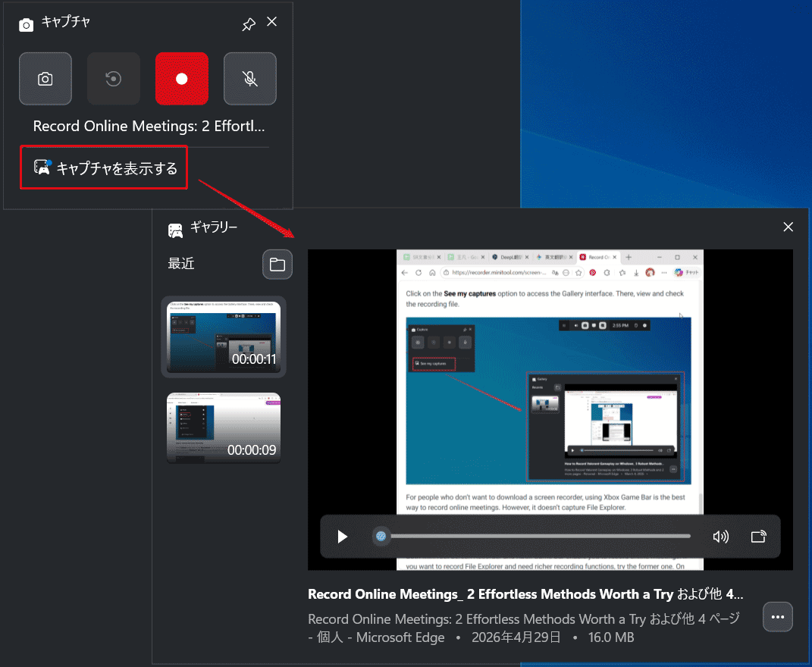Screen dimensions: 812x667
Task: Mute the video volume
Action: click(x=720, y=537)
